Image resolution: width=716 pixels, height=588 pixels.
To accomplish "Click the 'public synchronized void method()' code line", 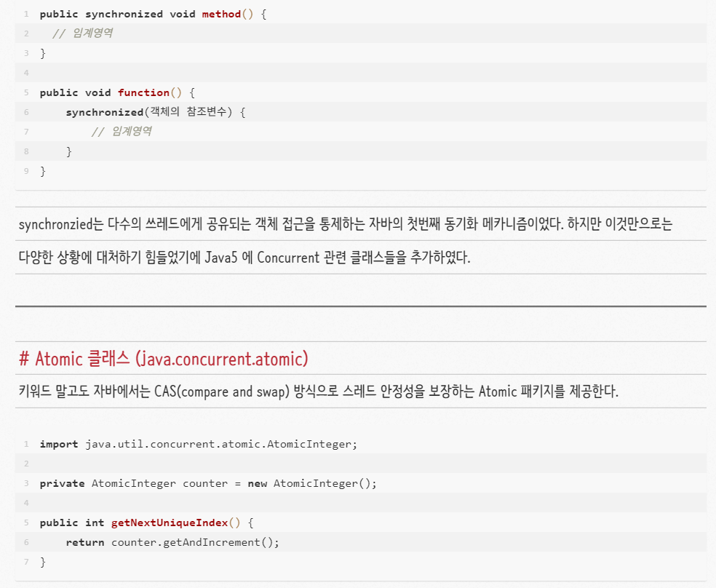I will tap(153, 14).
